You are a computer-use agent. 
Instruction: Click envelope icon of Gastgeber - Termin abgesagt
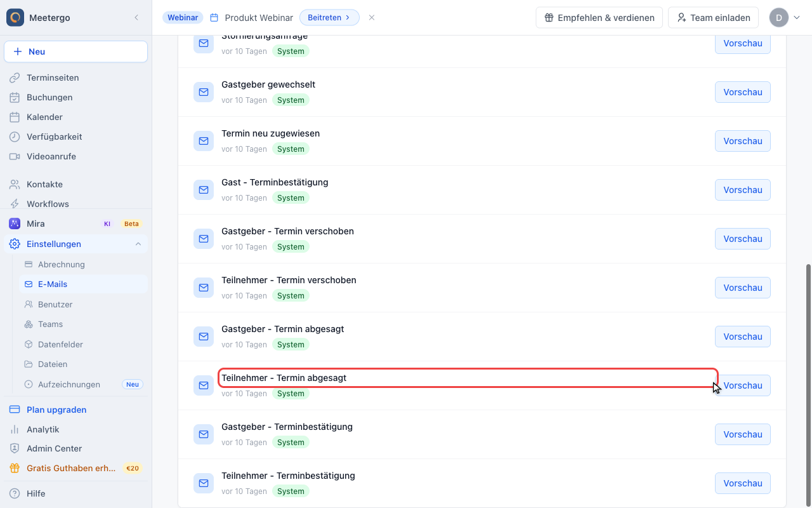click(x=204, y=337)
